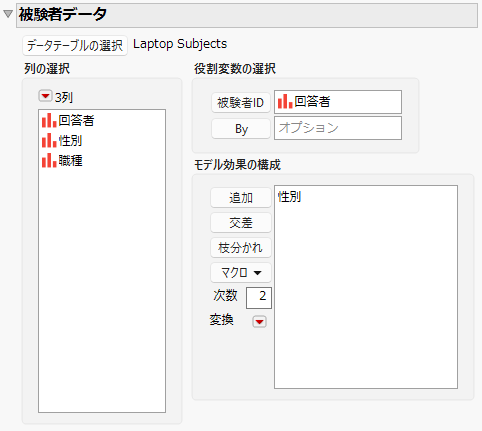
Task: Collapse the 被験者データ outline section
Action: click(x=8, y=14)
